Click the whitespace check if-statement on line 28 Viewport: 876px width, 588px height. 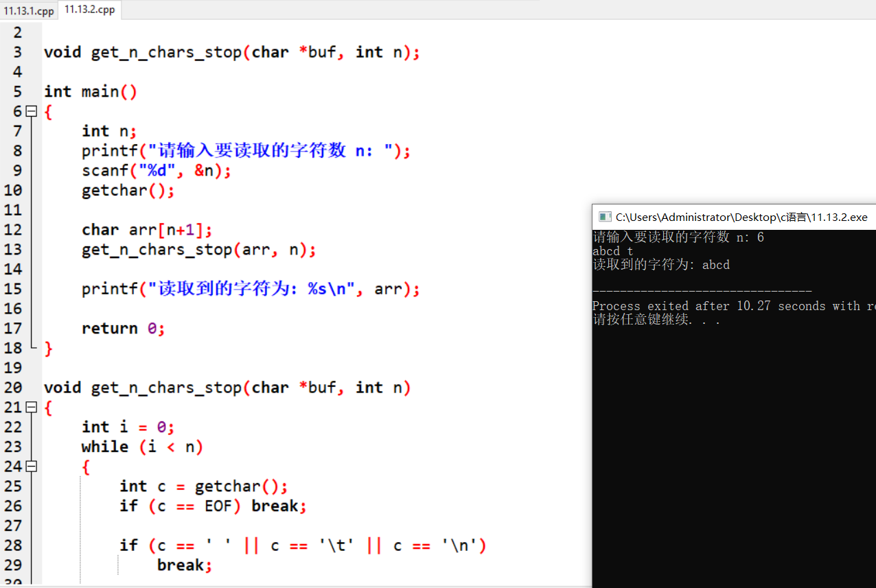pyautogui.click(x=303, y=545)
